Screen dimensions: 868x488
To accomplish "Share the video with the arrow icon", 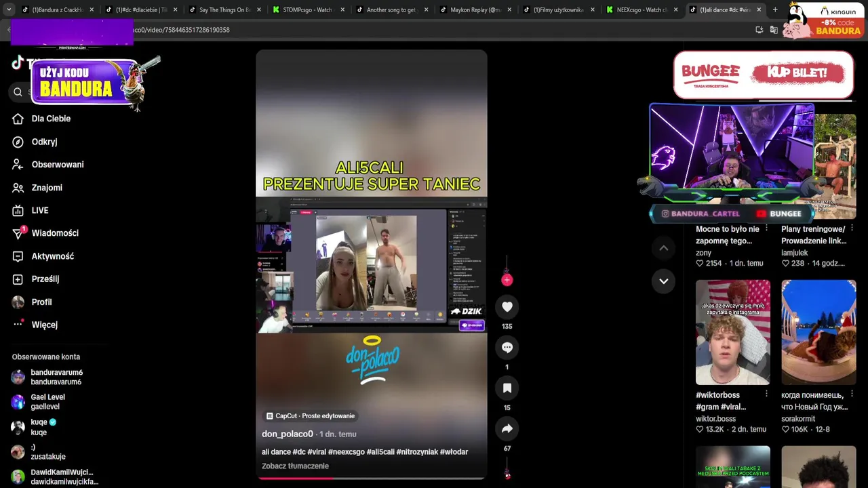I will click(507, 428).
